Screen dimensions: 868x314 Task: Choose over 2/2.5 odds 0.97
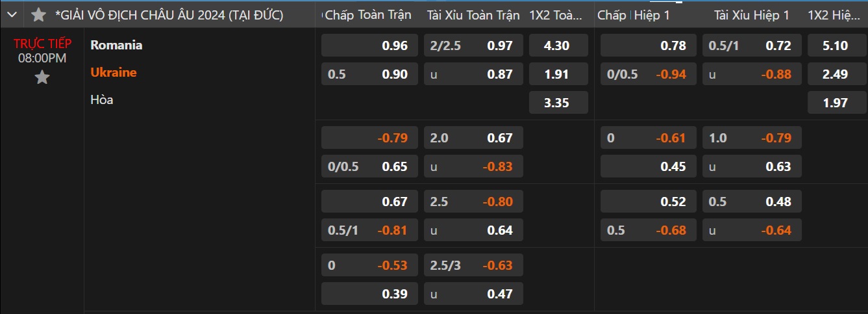click(473, 46)
